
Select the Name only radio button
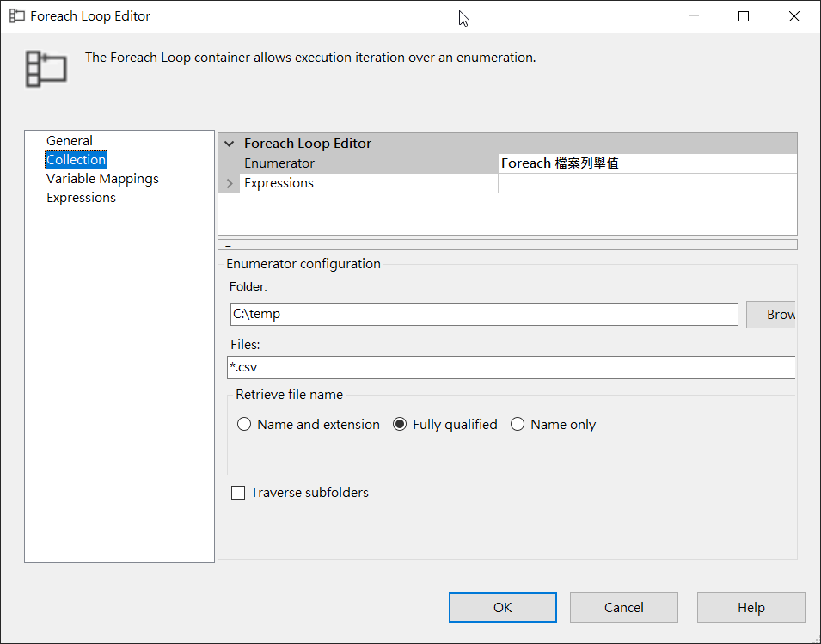(518, 425)
